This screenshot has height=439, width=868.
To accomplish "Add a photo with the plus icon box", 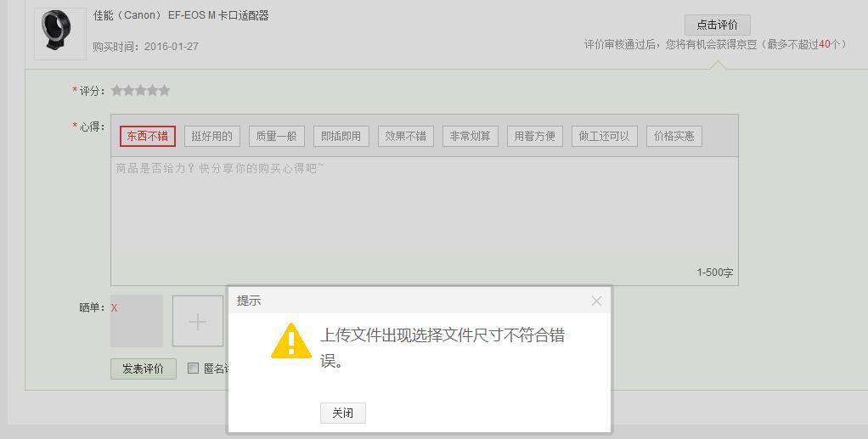I will click(198, 321).
